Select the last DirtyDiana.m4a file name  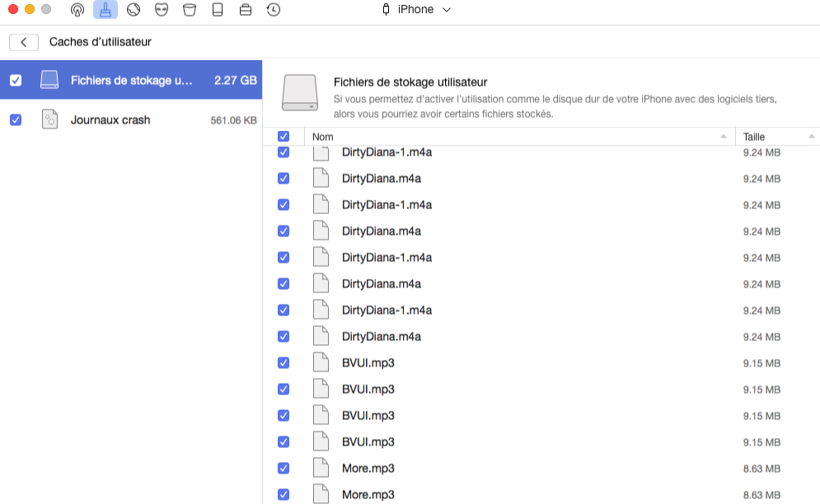coord(382,336)
